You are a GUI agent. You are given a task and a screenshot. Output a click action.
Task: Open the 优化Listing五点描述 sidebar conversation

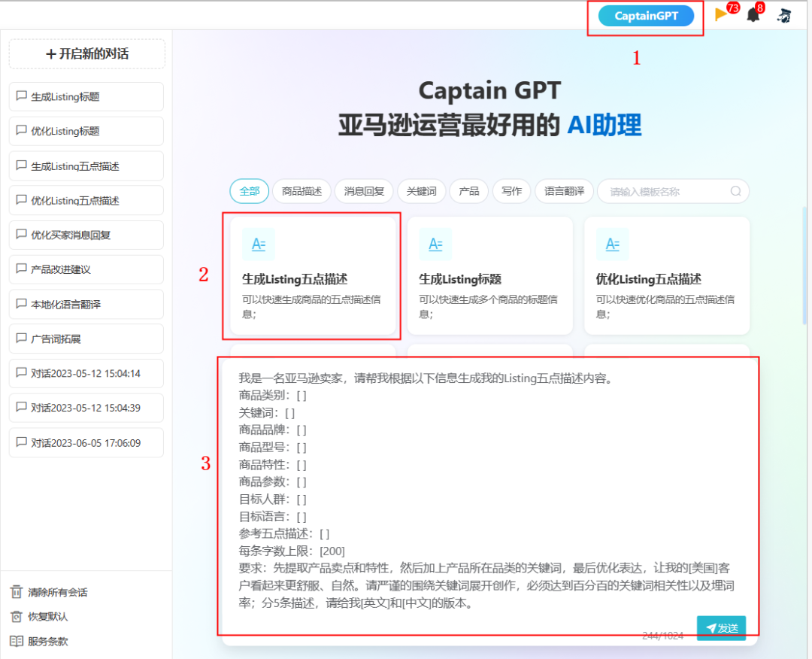[x=86, y=201]
